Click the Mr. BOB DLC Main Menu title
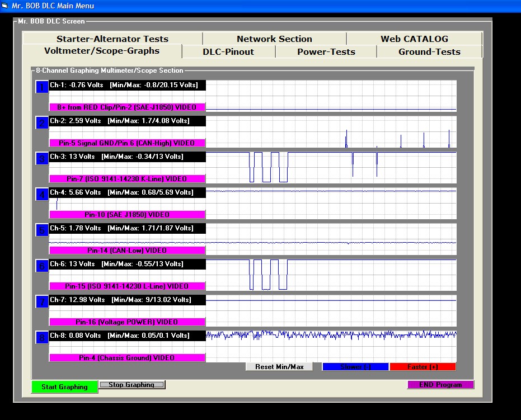 coord(53,6)
